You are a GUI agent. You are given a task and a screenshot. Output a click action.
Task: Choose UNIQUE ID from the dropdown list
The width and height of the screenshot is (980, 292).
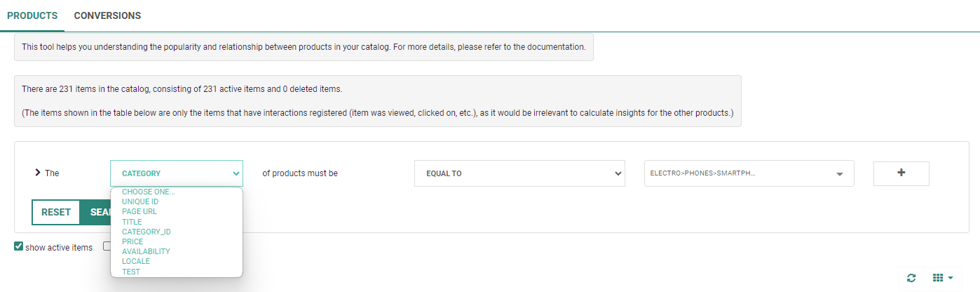140,202
